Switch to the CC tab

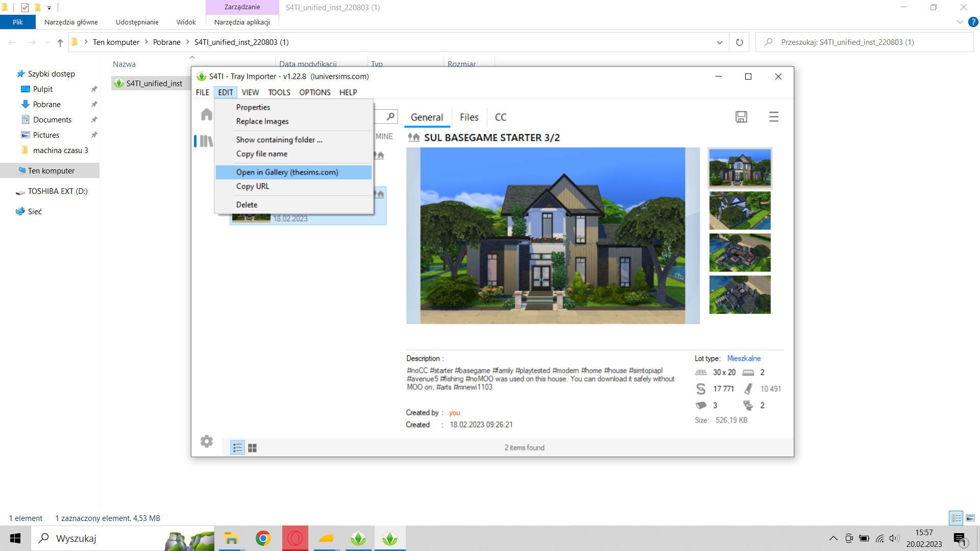[x=501, y=117]
